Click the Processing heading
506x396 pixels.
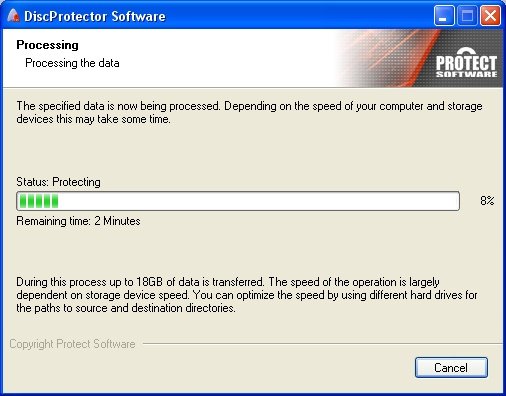click(x=47, y=45)
